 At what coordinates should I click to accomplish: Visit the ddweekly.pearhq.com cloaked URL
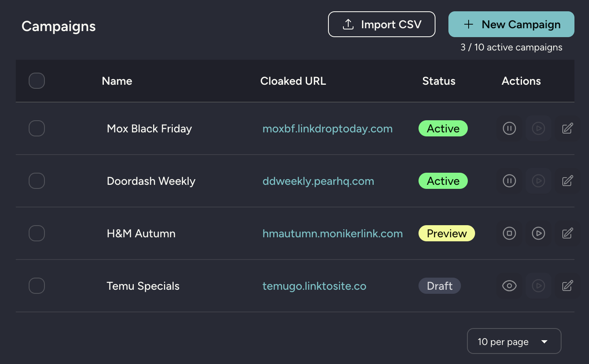[318, 181]
